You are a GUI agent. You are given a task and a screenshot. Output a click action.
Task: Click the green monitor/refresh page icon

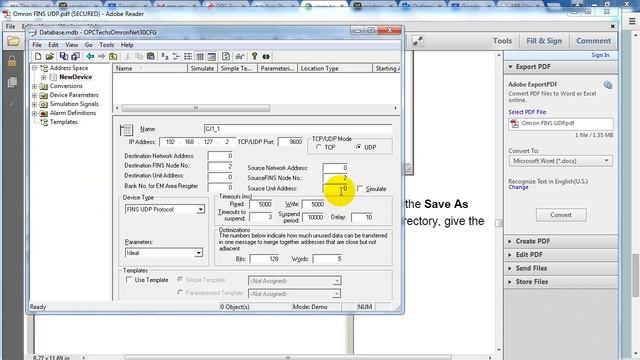[x=226, y=56]
